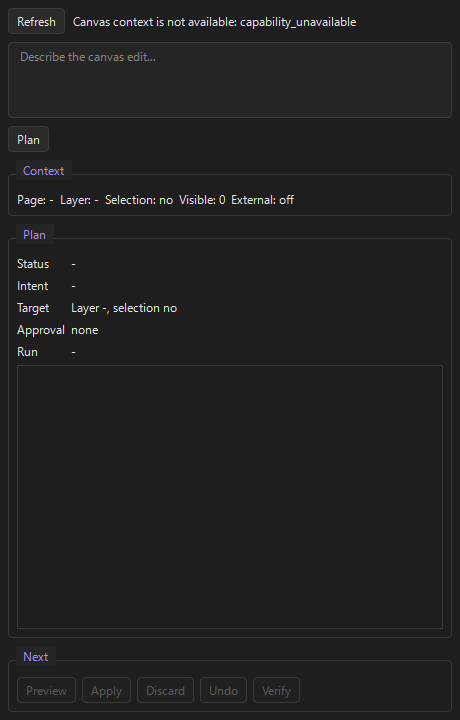Click the Discard button
The width and height of the screenshot is (460, 720).
coord(165,690)
